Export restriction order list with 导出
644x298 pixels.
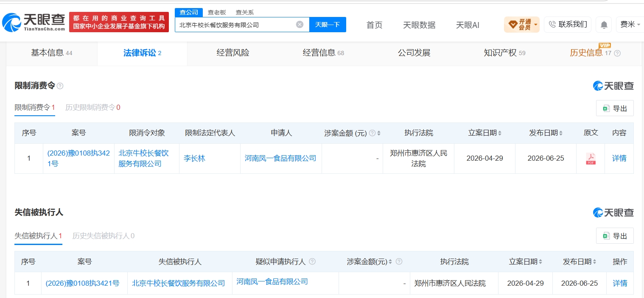[x=615, y=108]
